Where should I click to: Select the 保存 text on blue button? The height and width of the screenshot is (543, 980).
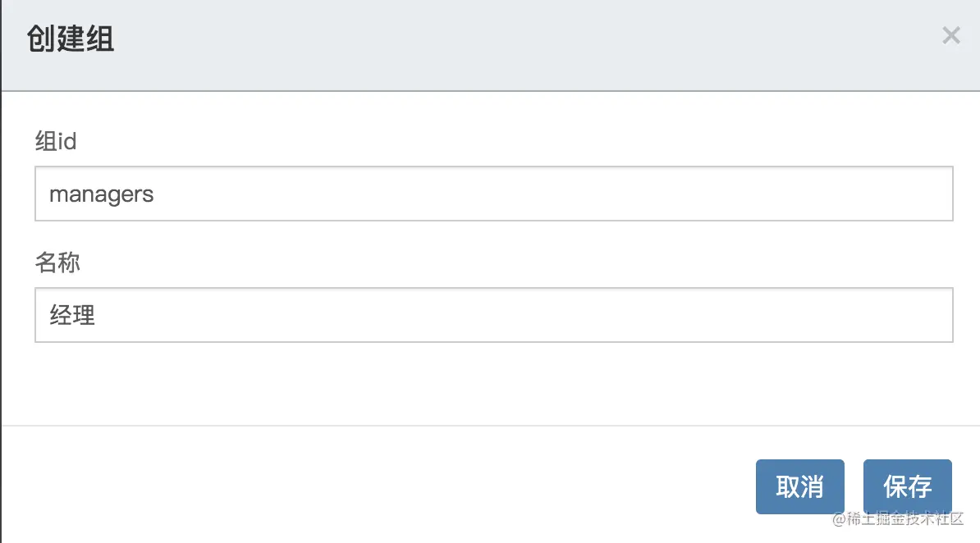click(x=908, y=486)
